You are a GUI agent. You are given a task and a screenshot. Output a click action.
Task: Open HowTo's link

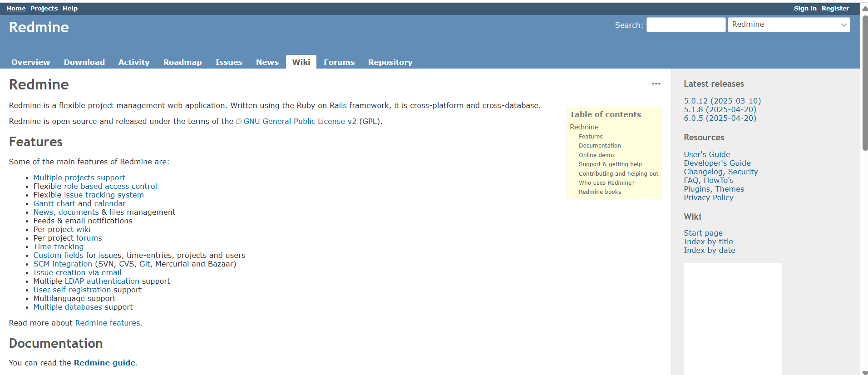(x=718, y=180)
